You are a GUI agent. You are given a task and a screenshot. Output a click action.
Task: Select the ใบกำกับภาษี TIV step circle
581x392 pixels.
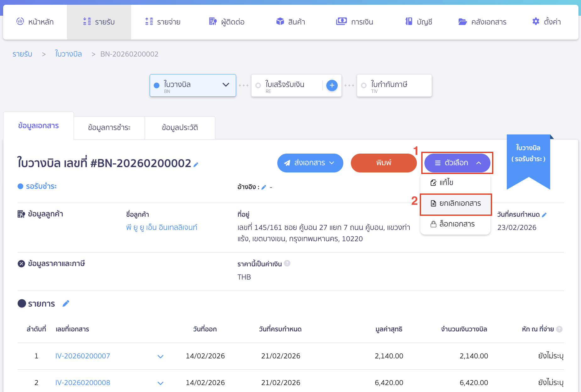click(364, 85)
